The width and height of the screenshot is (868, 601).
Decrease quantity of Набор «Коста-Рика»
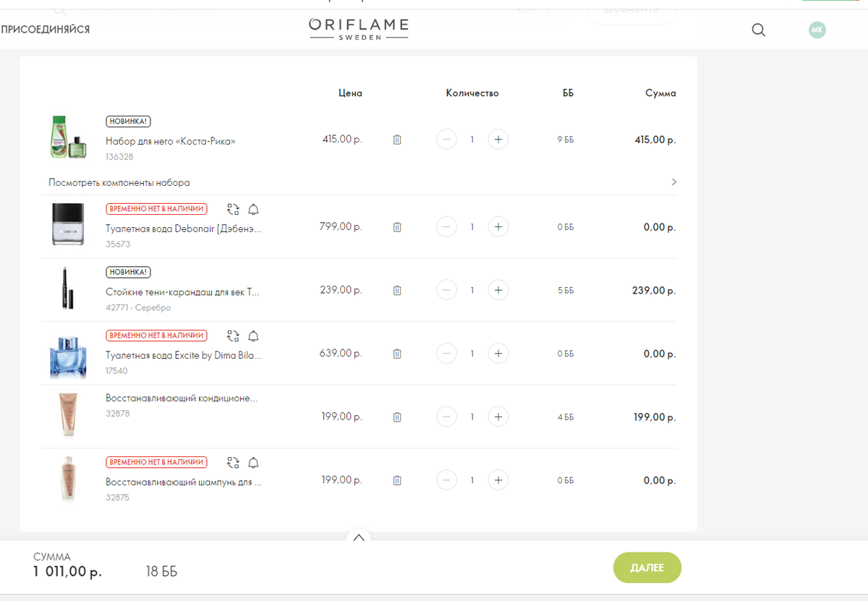point(447,140)
